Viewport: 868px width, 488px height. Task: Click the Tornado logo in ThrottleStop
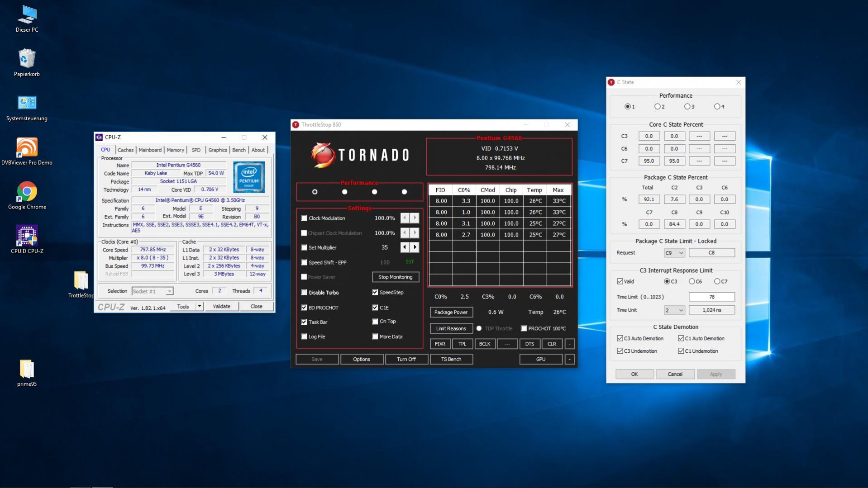tap(360, 155)
